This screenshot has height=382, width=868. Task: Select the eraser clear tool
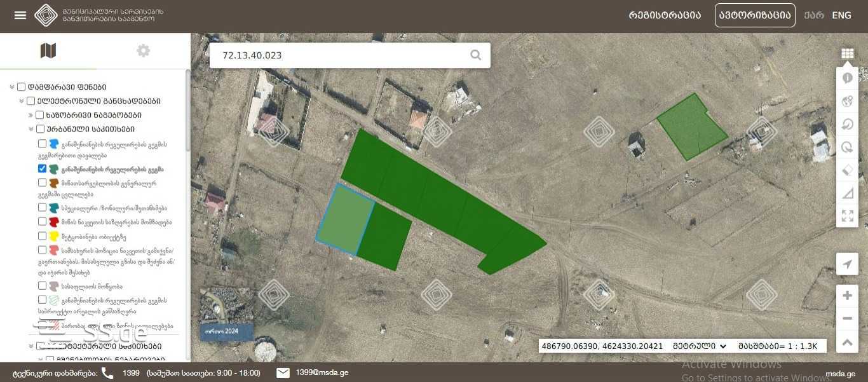coord(847,170)
